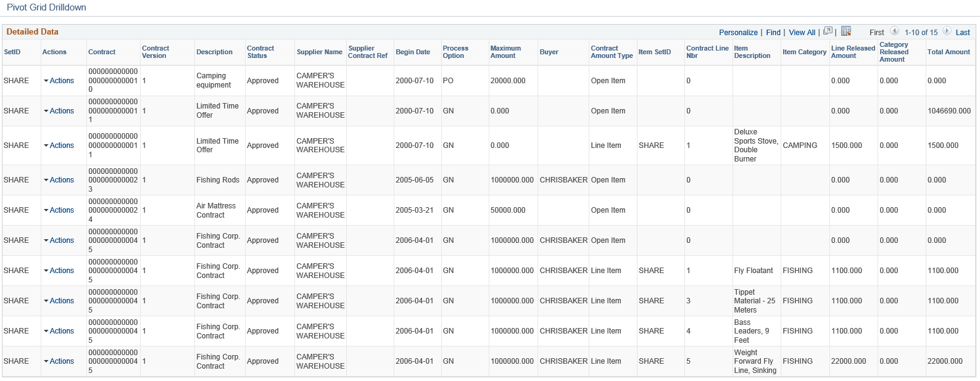Image resolution: width=980 pixels, height=381 pixels.
Task: Open Actions for Fly Floatant row
Action: pyautogui.click(x=59, y=271)
